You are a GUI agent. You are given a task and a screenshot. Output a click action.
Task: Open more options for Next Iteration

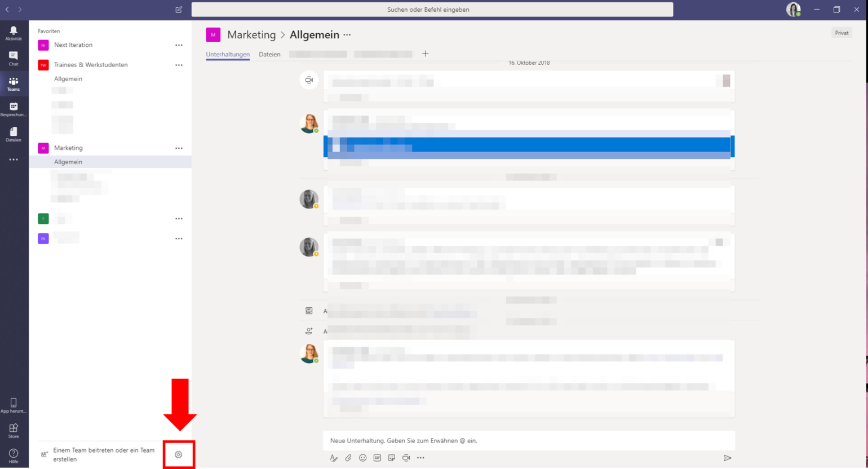tap(179, 45)
